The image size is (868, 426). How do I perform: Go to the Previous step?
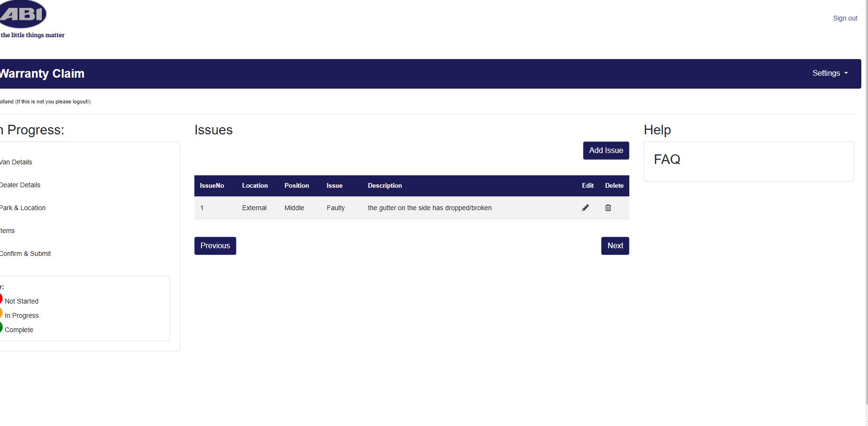point(215,246)
